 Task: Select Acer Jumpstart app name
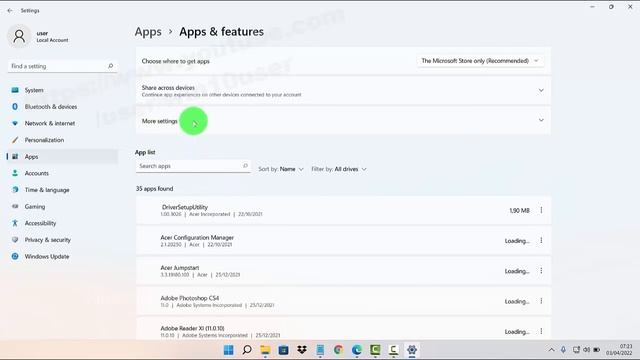(180, 268)
